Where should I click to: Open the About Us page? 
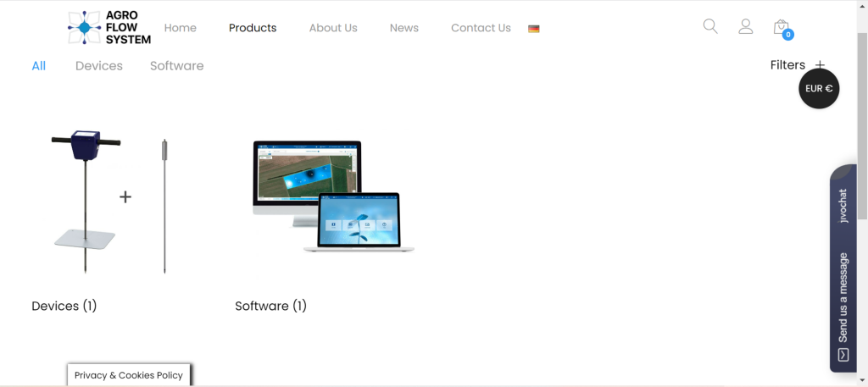click(333, 28)
